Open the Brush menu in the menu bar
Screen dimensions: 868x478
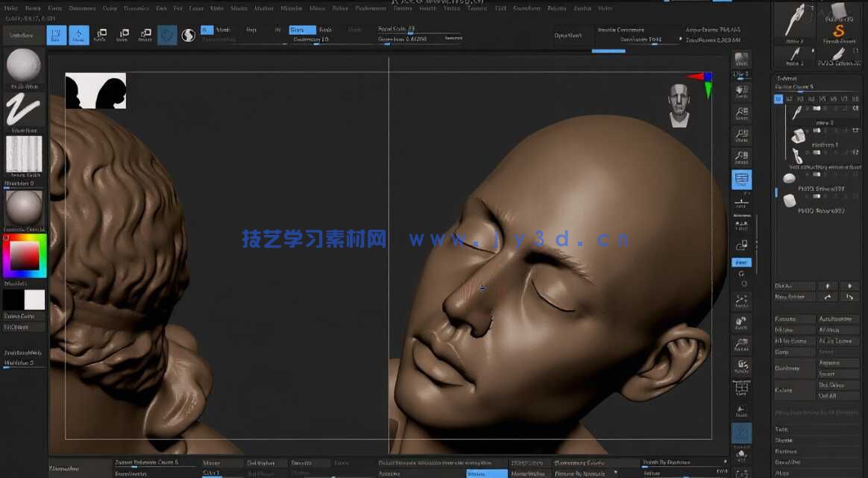pos(33,8)
